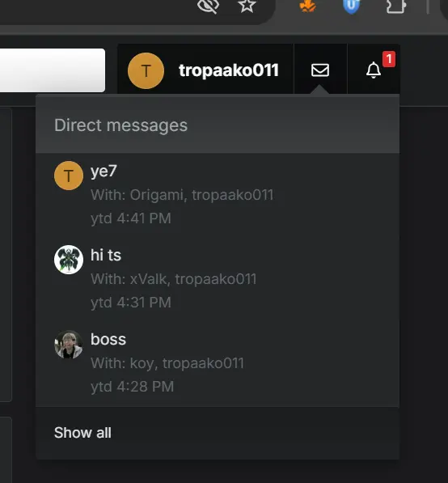The image size is (448, 483).
Task: Click the xValk avatar thumbnail
Action: [69, 260]
